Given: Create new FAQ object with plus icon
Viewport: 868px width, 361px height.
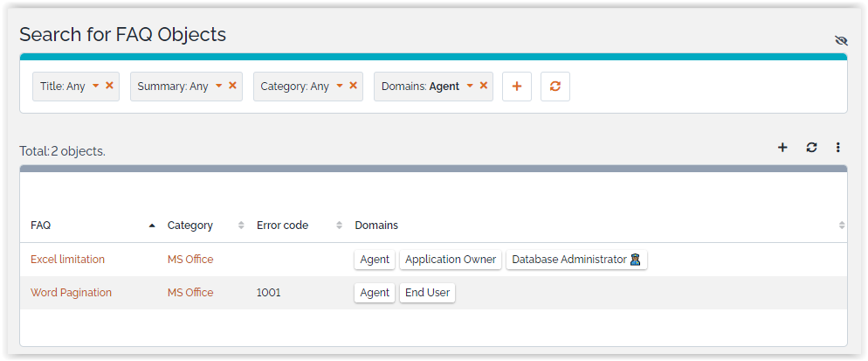Looking at the screenshot, I should tap(782, 148).
